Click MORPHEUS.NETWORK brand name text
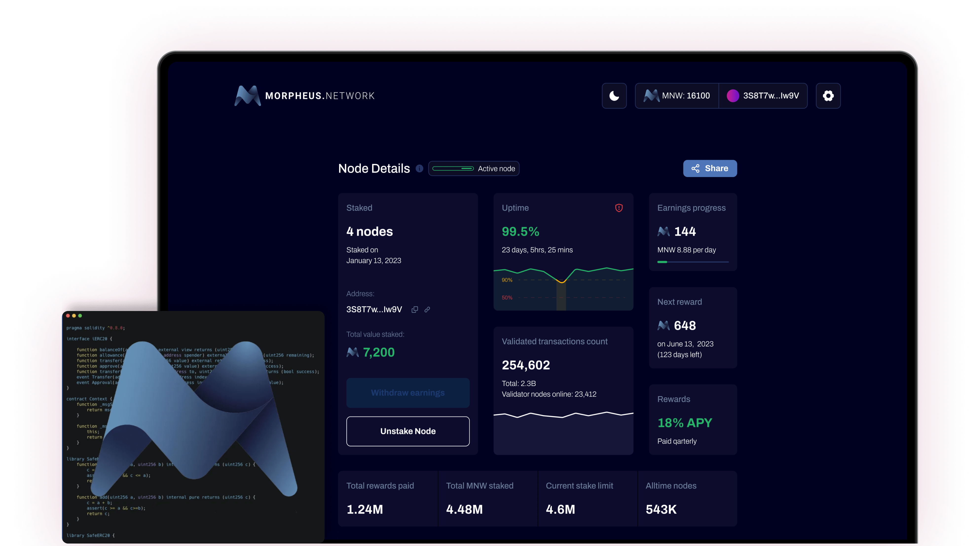Viewport: 980px width, 546px height. pos(320,96)
